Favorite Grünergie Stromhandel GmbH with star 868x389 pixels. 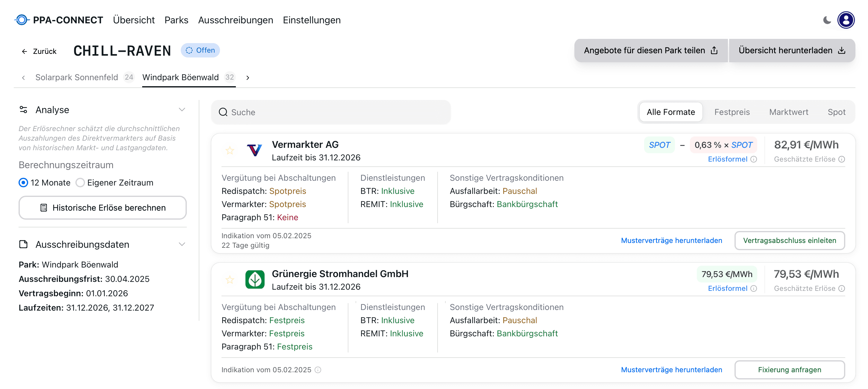230,280
